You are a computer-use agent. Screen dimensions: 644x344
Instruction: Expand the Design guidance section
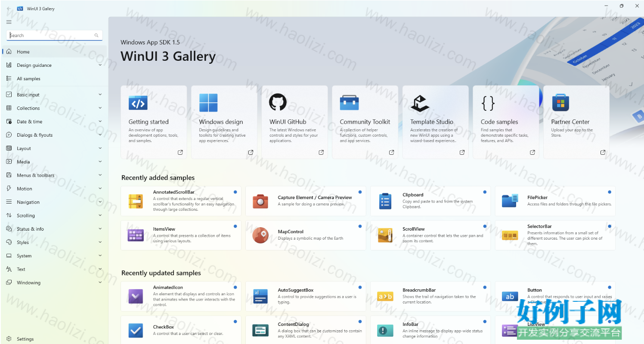tap(54, 65)
